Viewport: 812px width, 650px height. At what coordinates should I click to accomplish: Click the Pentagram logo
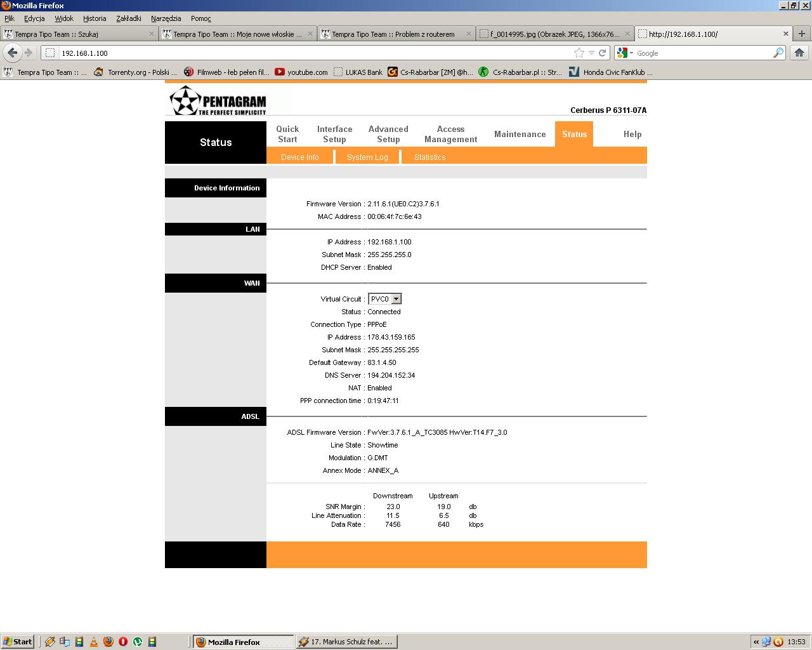point(218,100)
